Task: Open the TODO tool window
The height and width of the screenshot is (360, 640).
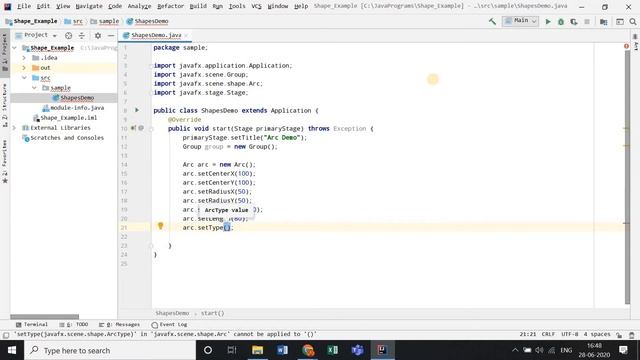Action: pos(73,324)
